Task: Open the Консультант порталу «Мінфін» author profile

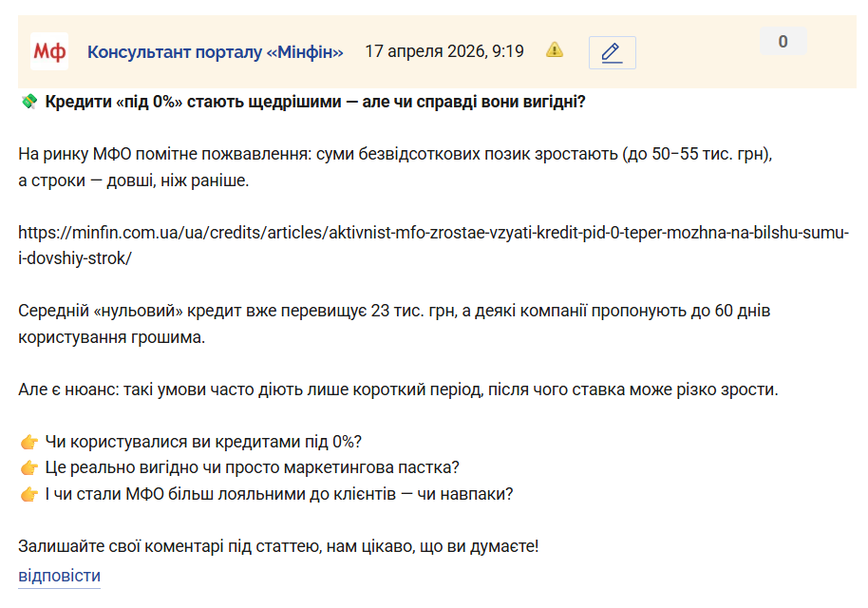Action: click(x=216, y=51)
